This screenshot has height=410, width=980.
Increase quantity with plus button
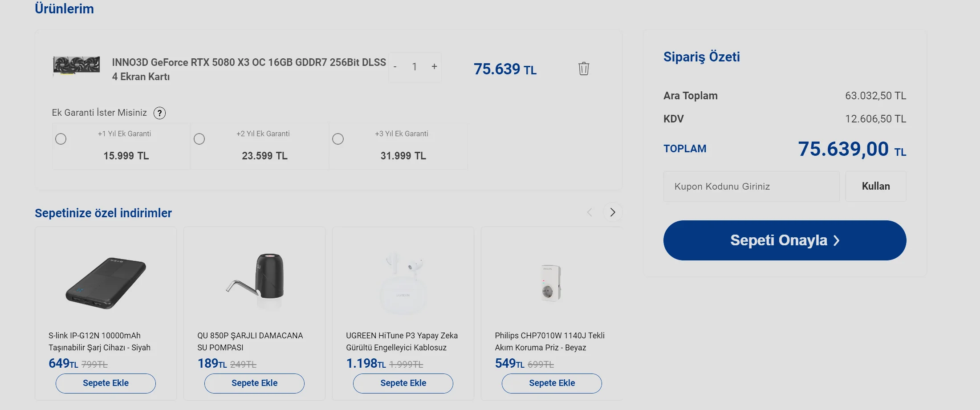tap(434, 66)
